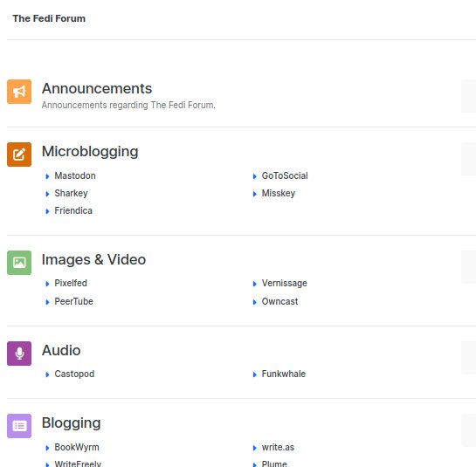
Task: Click the Announcements megaphone icon
Action: pos(19,92)
